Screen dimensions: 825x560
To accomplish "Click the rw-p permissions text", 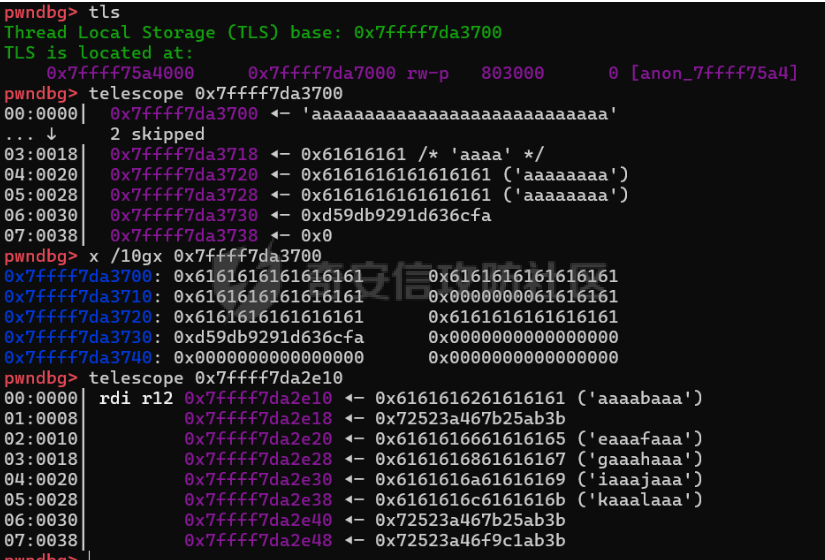I will (x=428, y=73).
